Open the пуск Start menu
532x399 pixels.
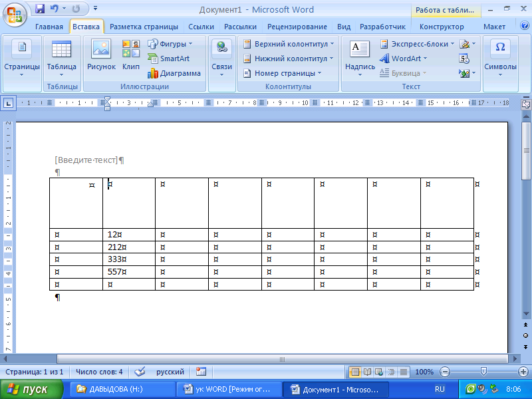[x=31, y=389]
